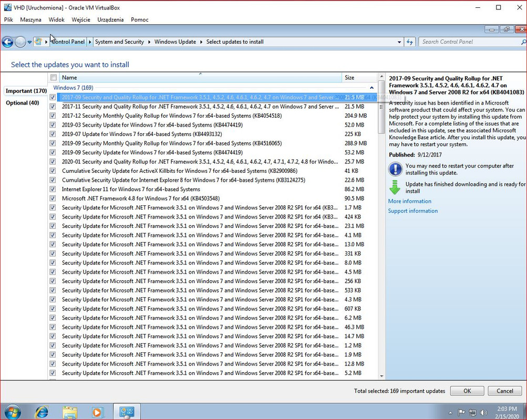Open the More information link
Viewport: 527px width, 420px height.
(x=410, y=201)
